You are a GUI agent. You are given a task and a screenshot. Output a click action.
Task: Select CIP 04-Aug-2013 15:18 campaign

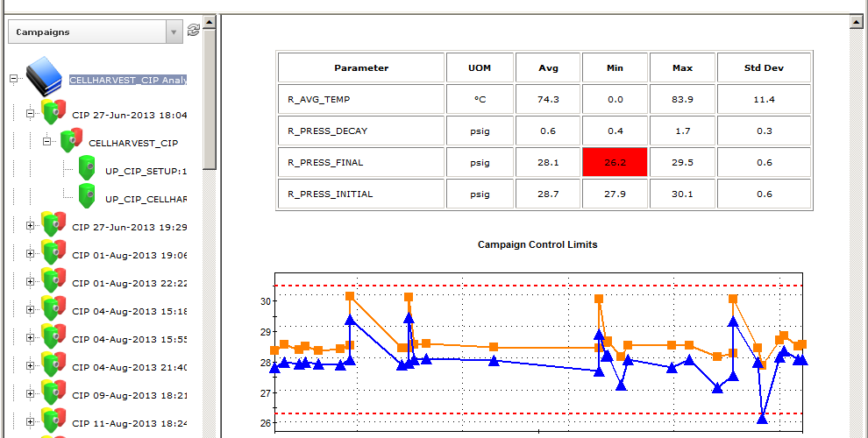click(x=130, y=311)
